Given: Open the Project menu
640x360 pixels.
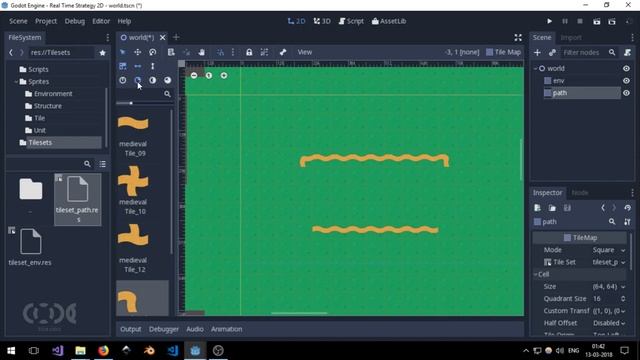Looking at the screenshot, I should (46, 21).
